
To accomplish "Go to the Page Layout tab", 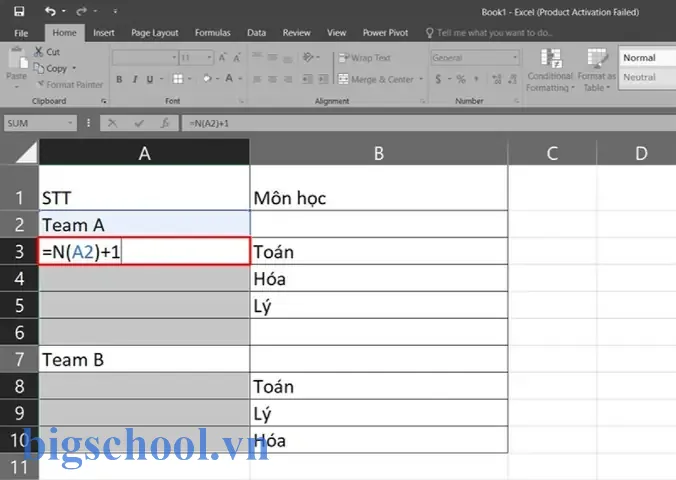I will point(155,33).
